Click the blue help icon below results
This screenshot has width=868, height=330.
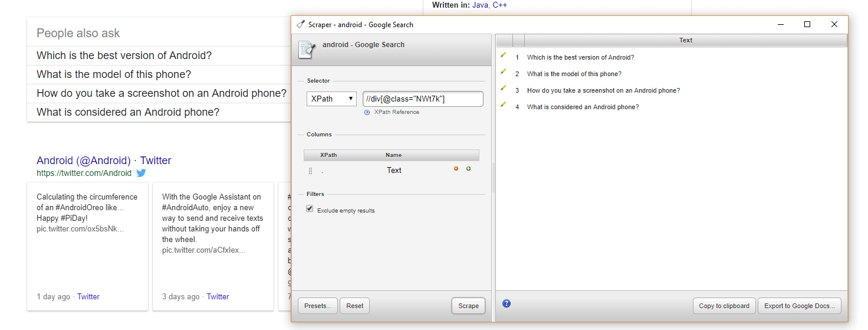click(507, 303)
